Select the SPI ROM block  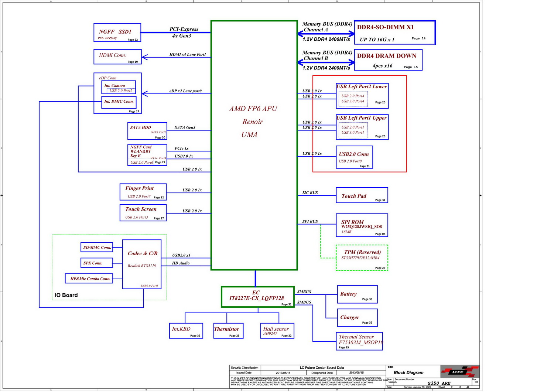[x=362, y=225]
